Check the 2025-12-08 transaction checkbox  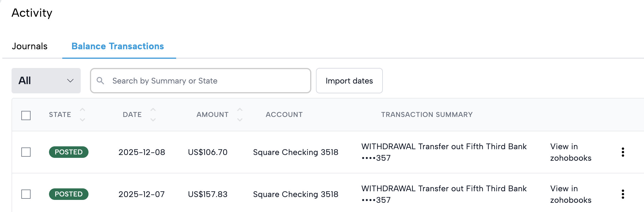pos(26,152)
